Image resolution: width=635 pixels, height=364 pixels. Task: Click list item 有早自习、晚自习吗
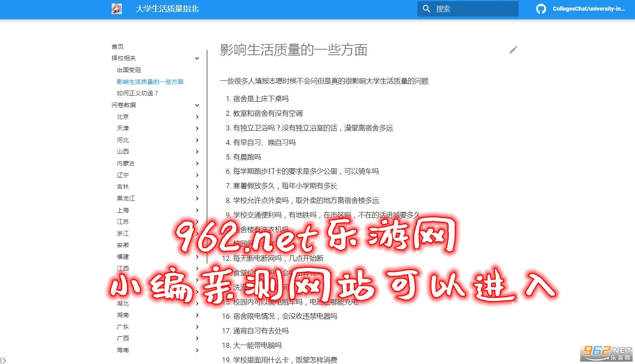click(264, 143)
